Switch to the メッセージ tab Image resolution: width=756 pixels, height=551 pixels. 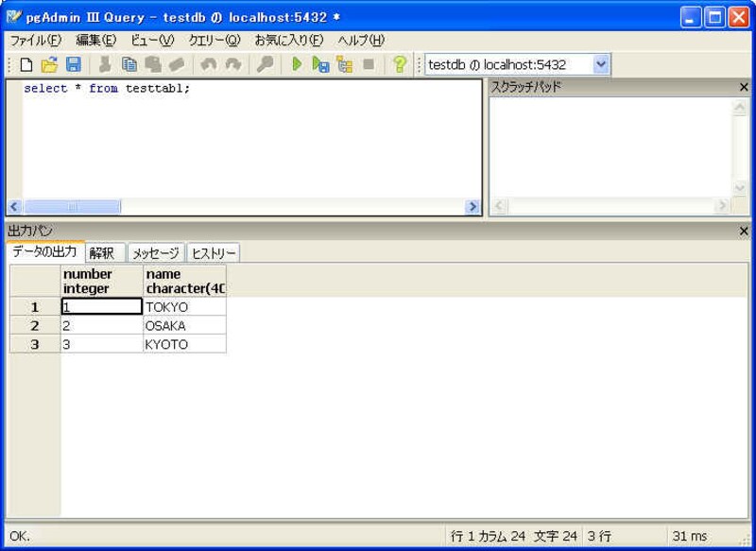tap(155, 253)
